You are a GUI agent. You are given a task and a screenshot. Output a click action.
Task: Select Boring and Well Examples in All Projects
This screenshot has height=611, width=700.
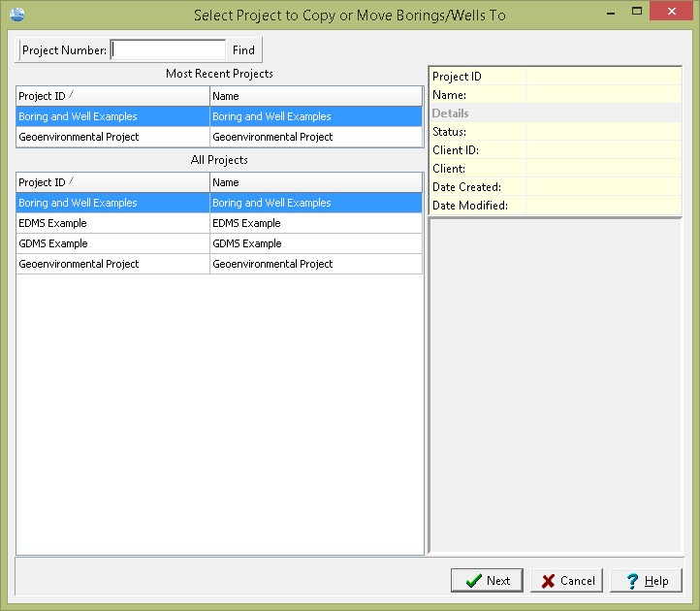[112, 203]
